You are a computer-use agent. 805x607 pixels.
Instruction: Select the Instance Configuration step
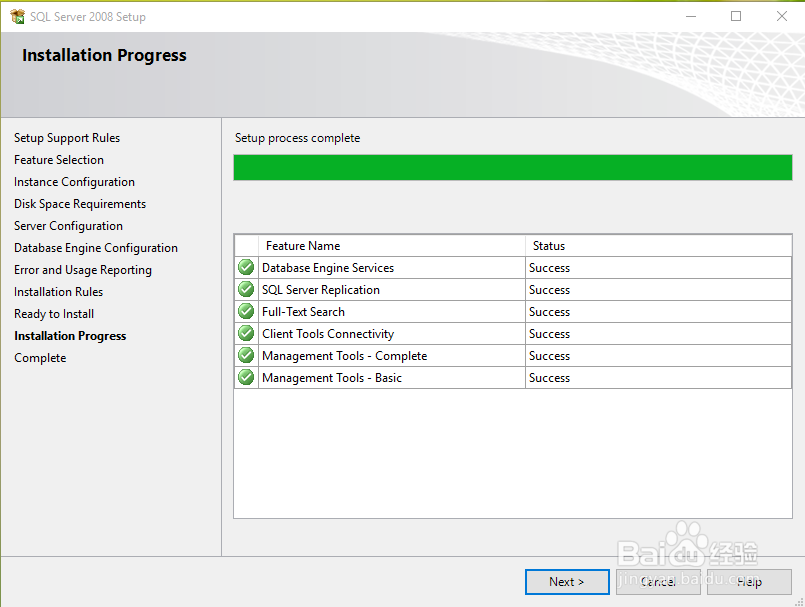point(74,182)
